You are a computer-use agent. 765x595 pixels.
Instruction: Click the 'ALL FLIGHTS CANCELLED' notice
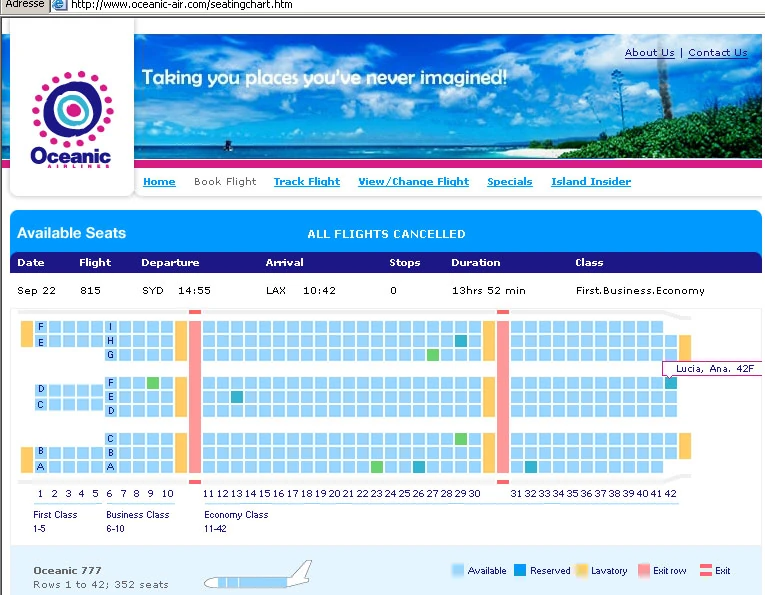point(386,234)
